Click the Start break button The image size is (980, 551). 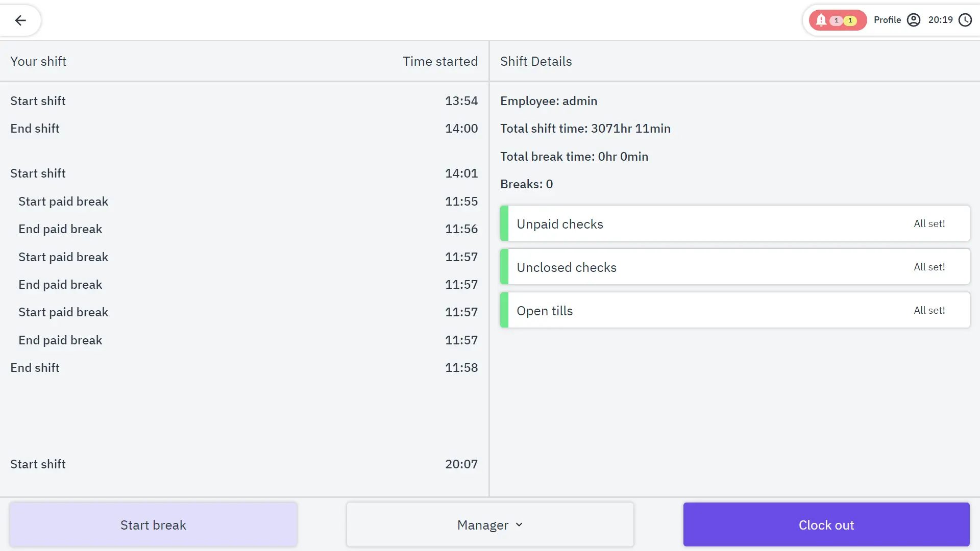(154, 524)
